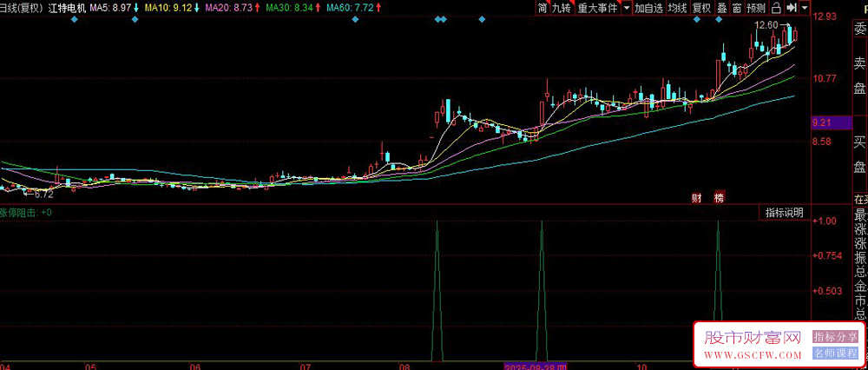Click the 叠 overlay button

tap(722, 8)
